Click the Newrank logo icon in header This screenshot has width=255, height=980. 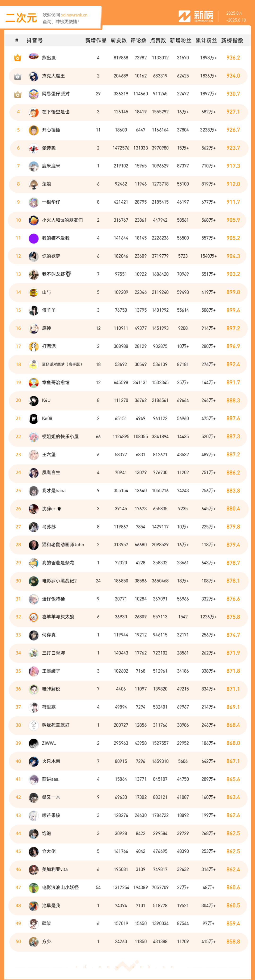[x=184, y=16]
